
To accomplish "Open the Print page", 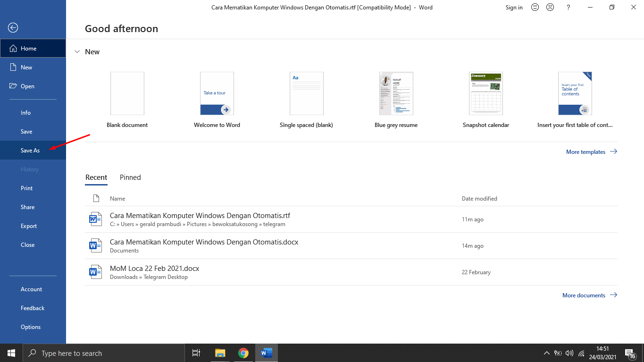I will (x=33, y=188).
